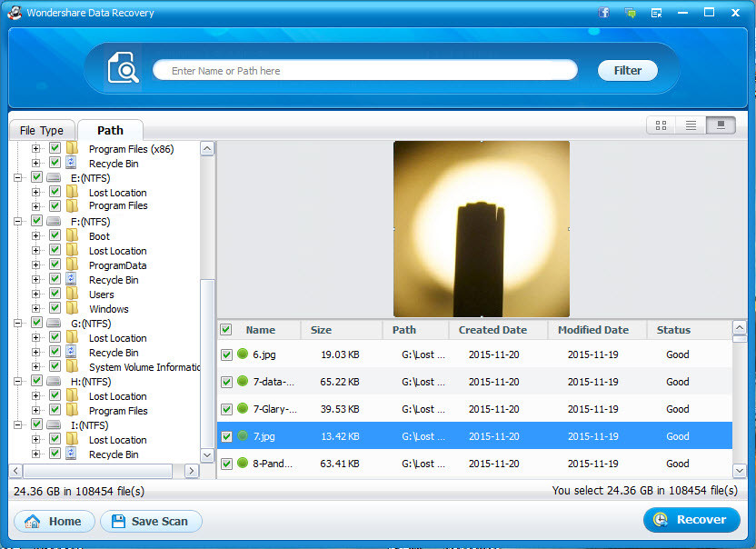Image resolution: width=756 pixels, height=549 pixels.
Task: Uncheck the 6.jpg file checkbox
Action: pyautogui.click(x=225, y=354)
